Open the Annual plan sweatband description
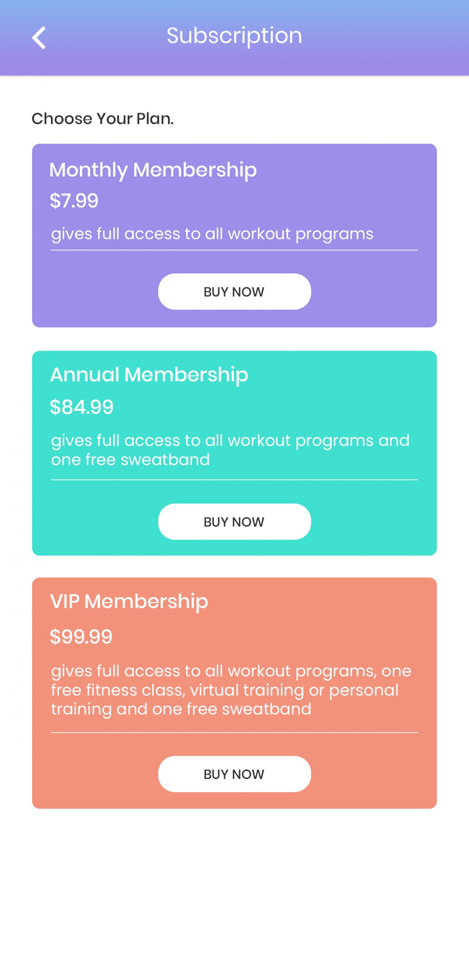The height and width of the screenshot is (980, 469). 230,450
